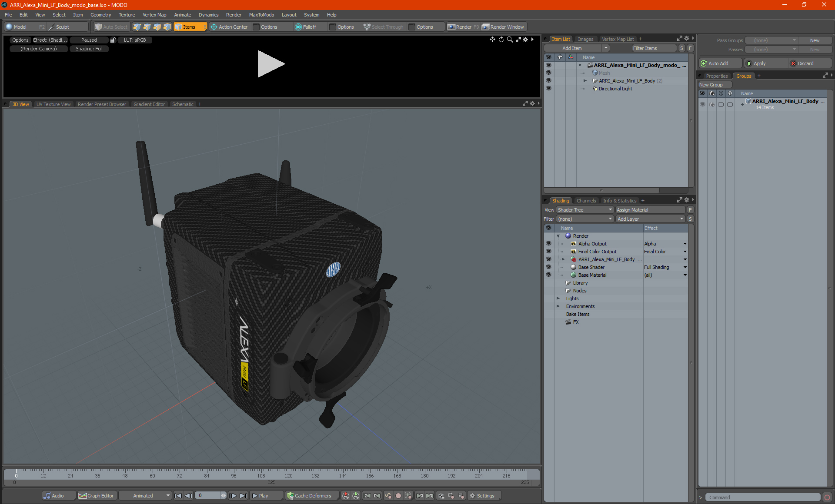The width and height of the screenshot is (835, 504).
Task: Open the MaxToModo menu
Action: pyautogui.click(x=261, y=15)
